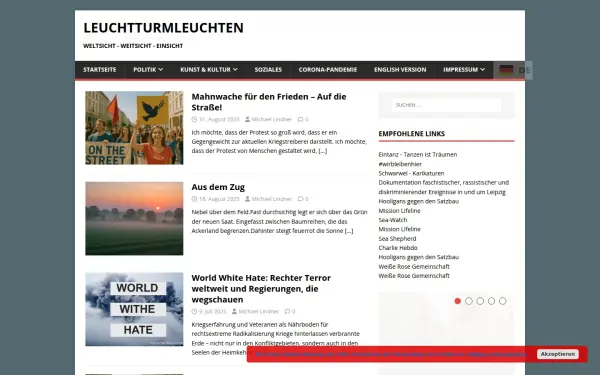The width and height of the screenshot is (600, 375).
Task: Select the fifth slider dot
Action: click(503, 301)
